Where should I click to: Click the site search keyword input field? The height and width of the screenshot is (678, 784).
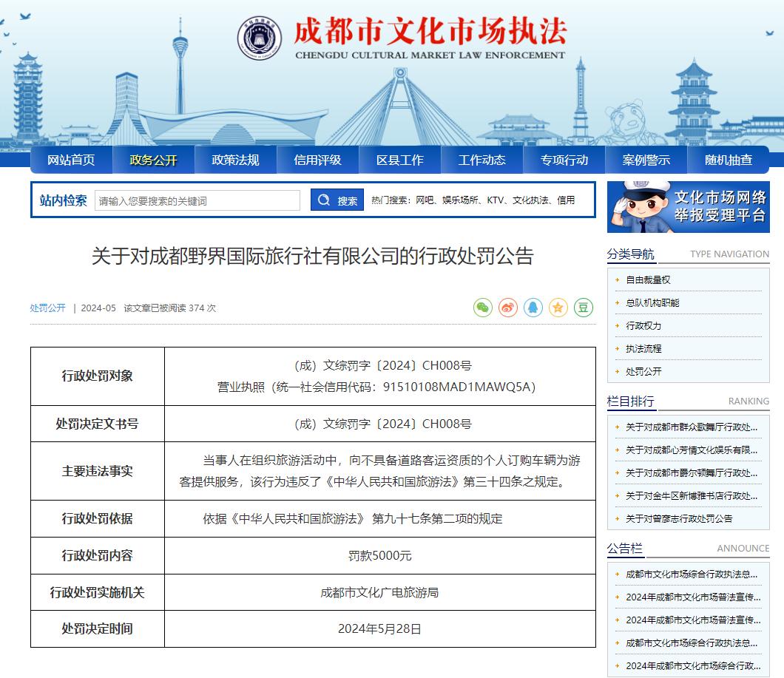click(x=197, y=200)
